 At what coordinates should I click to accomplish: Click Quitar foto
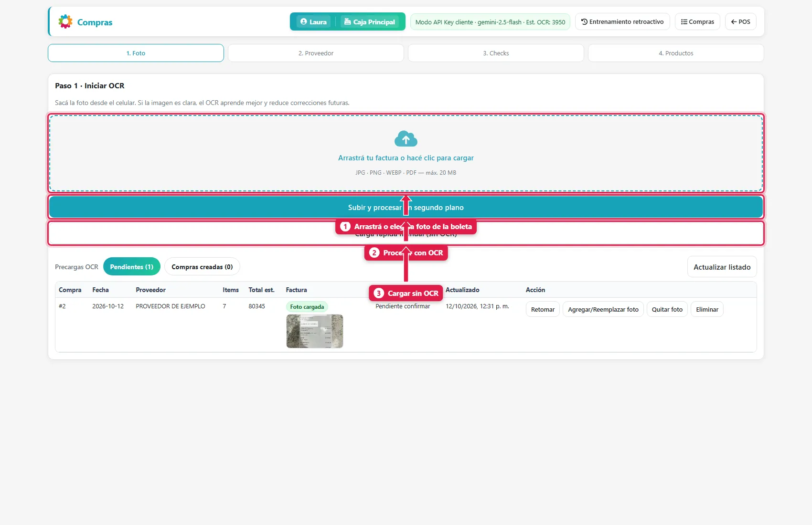pyautogui.click(x=667, y=309)
